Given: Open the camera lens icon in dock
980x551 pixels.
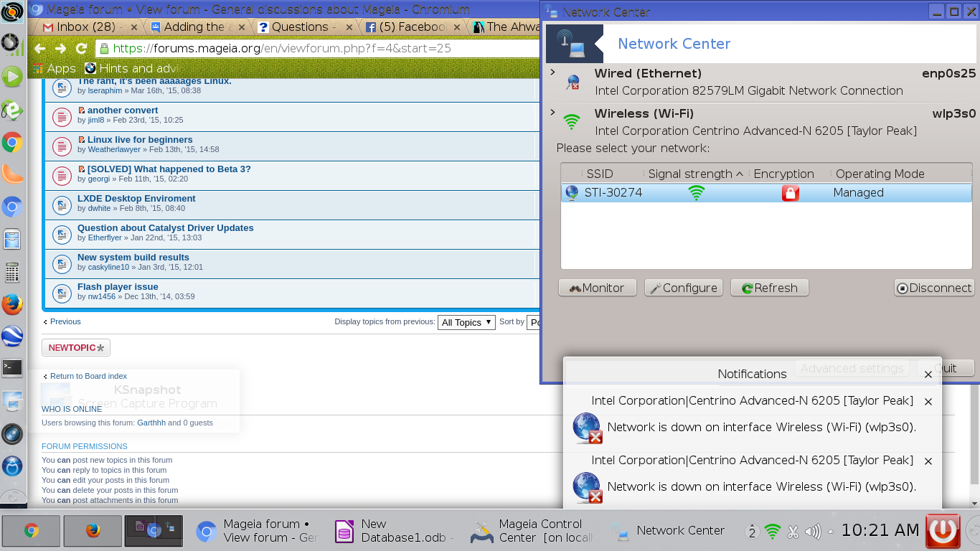Looking at the screenshot, I should [11, 434].
